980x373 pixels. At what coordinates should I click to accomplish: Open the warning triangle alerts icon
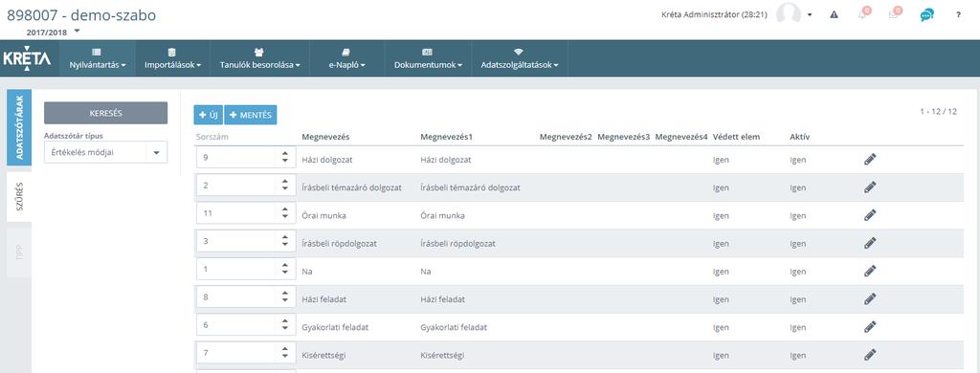[834, 14]
